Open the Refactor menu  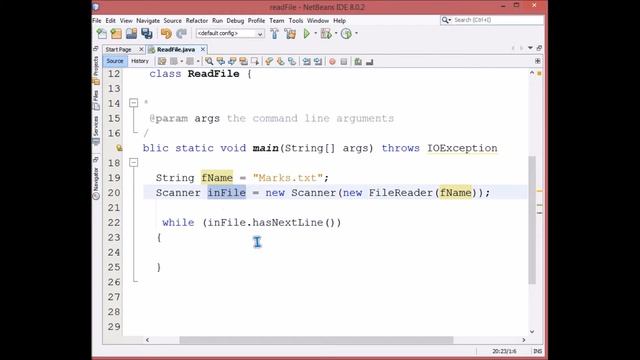coord(197,20)
